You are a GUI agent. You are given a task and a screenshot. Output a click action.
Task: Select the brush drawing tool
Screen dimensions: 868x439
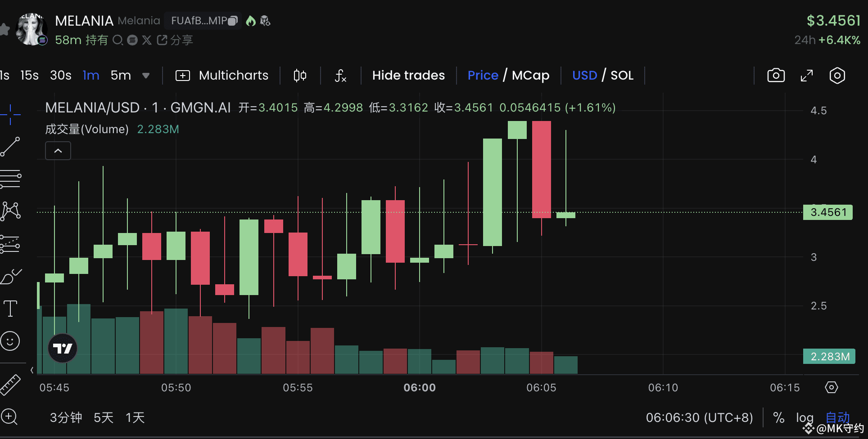pos(11,276)
